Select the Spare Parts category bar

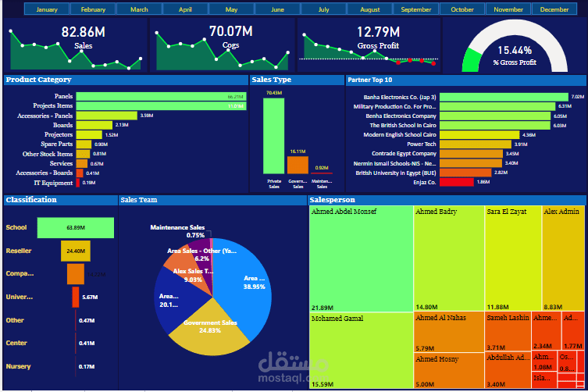point(84,144)
